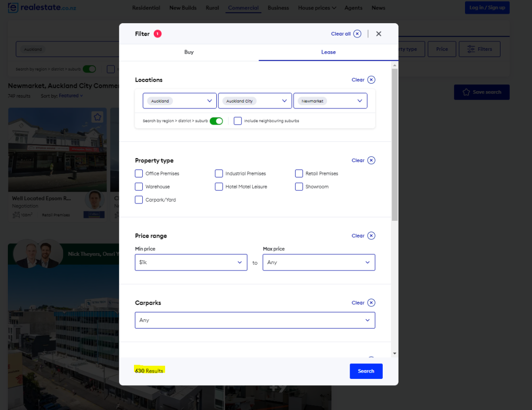Click the Clear all circle-x icon
This screenshot has height=410, width=532.
(x=357, y=34)
